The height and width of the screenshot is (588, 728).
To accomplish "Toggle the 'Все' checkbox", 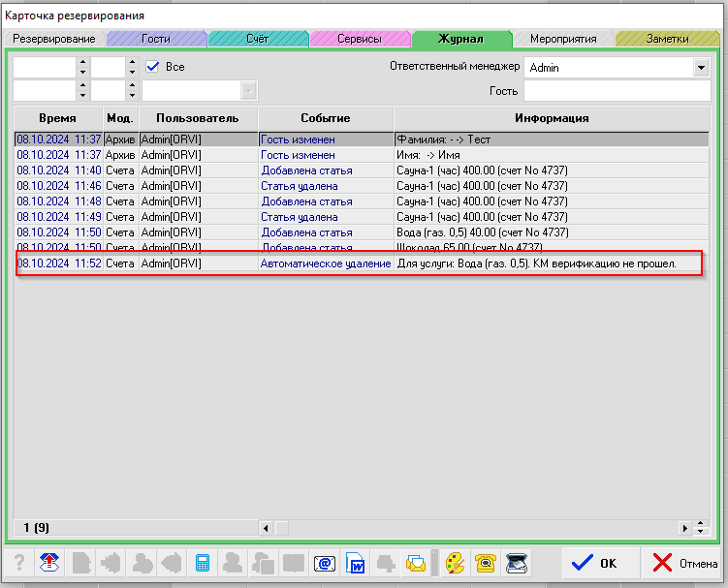I will (152, 67).
